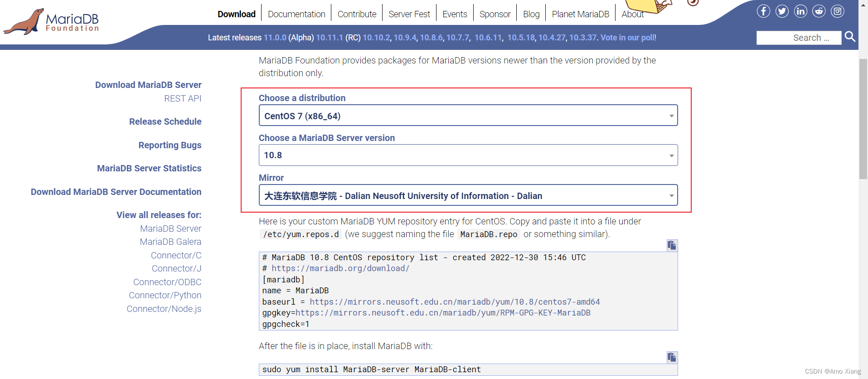Open Download MariaDB Server sidebar link
Viewport: 868px width, 379px height.
148,85
